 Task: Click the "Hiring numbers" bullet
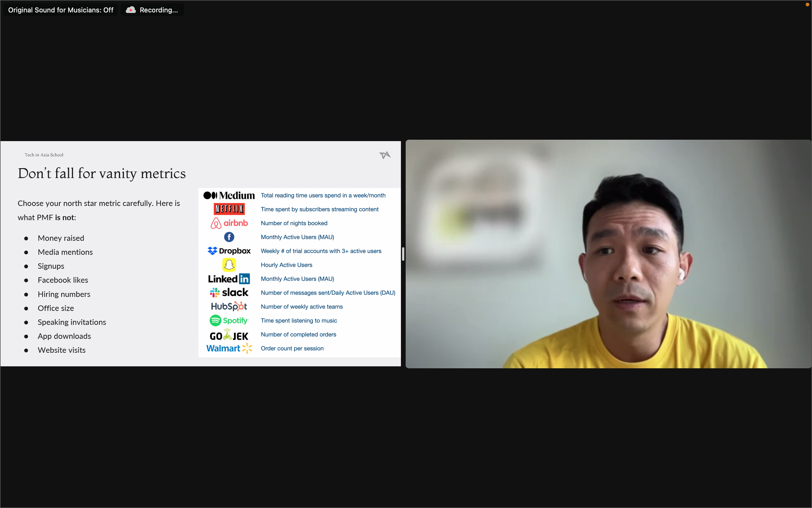click(x=64, y=294)
